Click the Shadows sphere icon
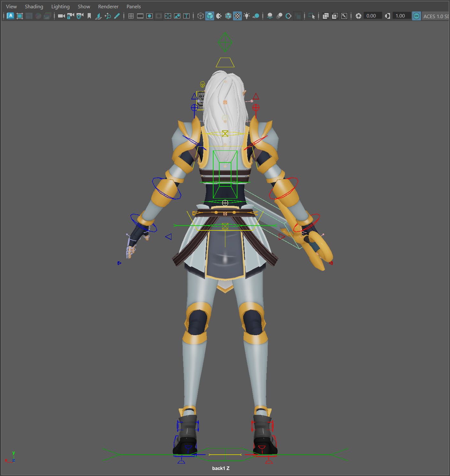The image size is (450, 476). (256, 16)
